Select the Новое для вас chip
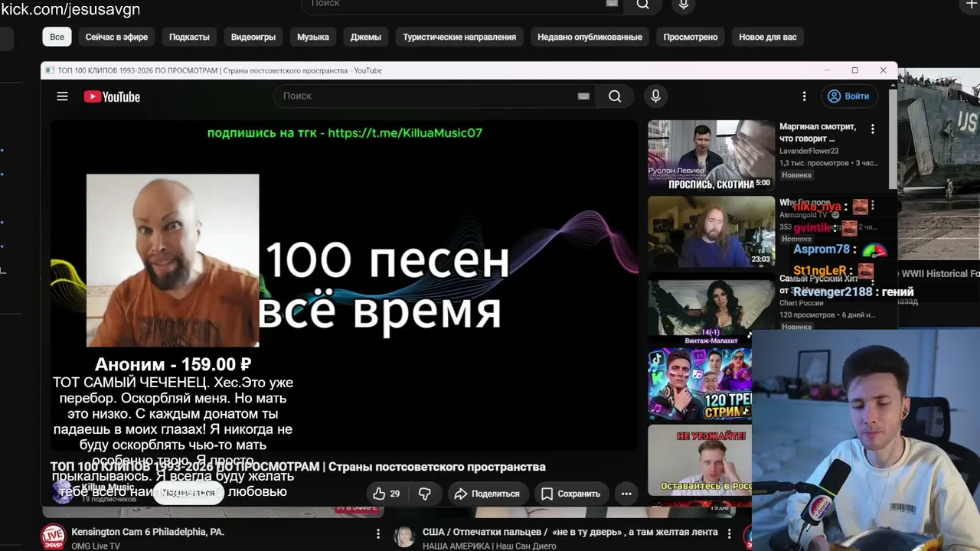Image resolution: width=980 pixels, height=551 pixels. [x=768, y=37]
